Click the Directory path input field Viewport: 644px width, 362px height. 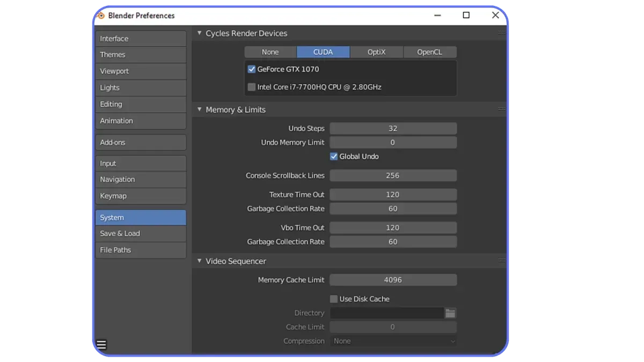387,313
